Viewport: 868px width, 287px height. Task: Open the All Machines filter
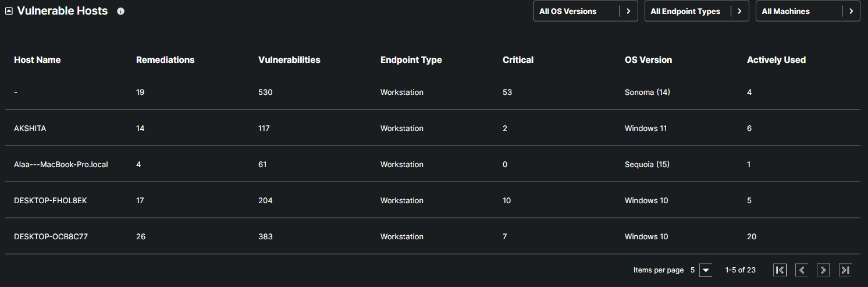point(807,11)
